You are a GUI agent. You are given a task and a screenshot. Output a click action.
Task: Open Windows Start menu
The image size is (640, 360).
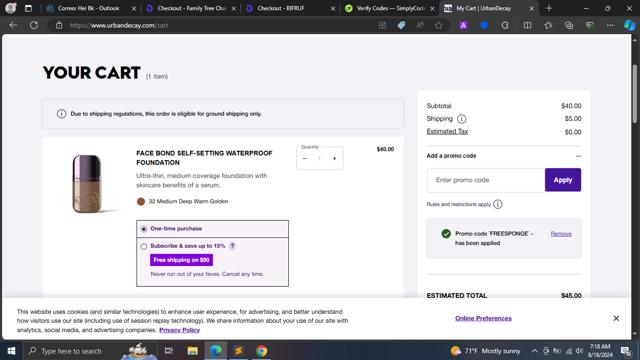[11, 351]
